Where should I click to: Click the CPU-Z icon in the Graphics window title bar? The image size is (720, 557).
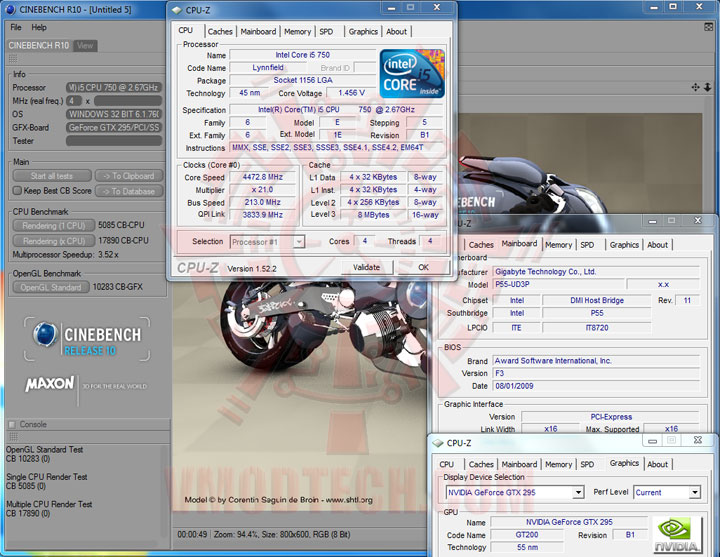coord(438,441)
